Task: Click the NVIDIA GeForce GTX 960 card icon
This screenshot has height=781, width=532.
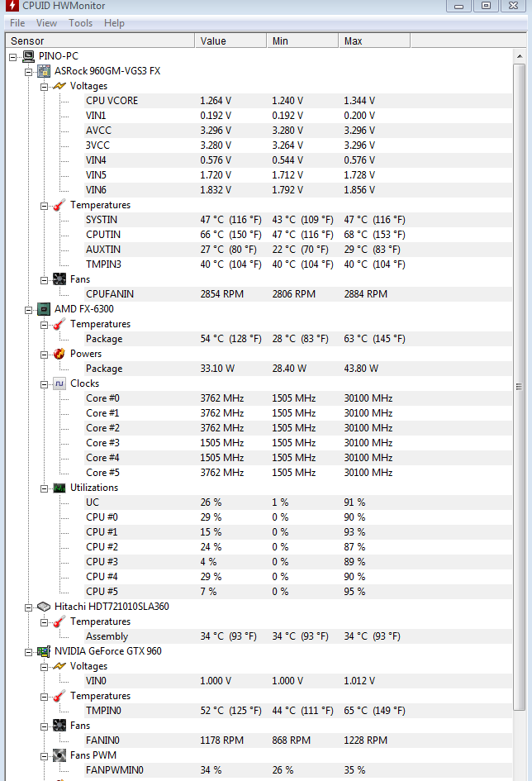Action: [x=44, y=651]
